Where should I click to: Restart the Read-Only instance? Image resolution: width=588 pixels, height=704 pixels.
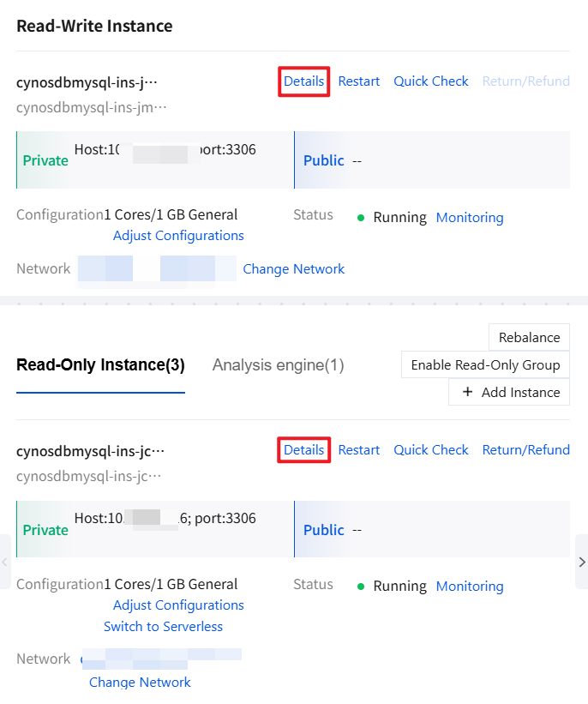click(359, 450)
